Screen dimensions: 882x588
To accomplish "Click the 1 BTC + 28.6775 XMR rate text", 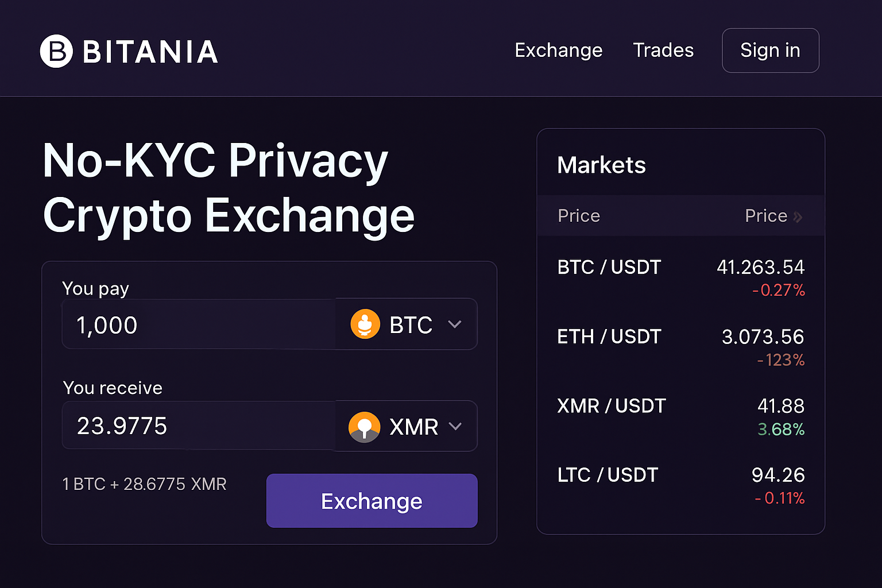I will coord(144,484).
